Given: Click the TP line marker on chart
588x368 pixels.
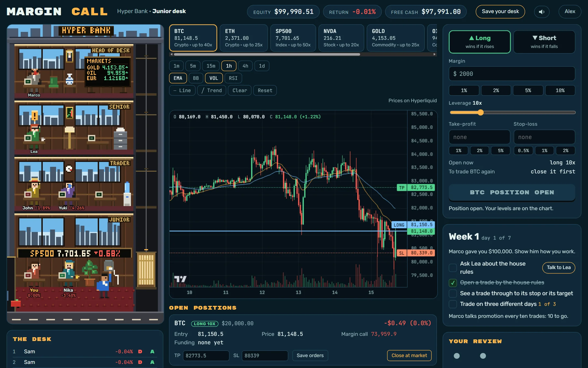Looking at the screenshot, I should tap(402, 188).
